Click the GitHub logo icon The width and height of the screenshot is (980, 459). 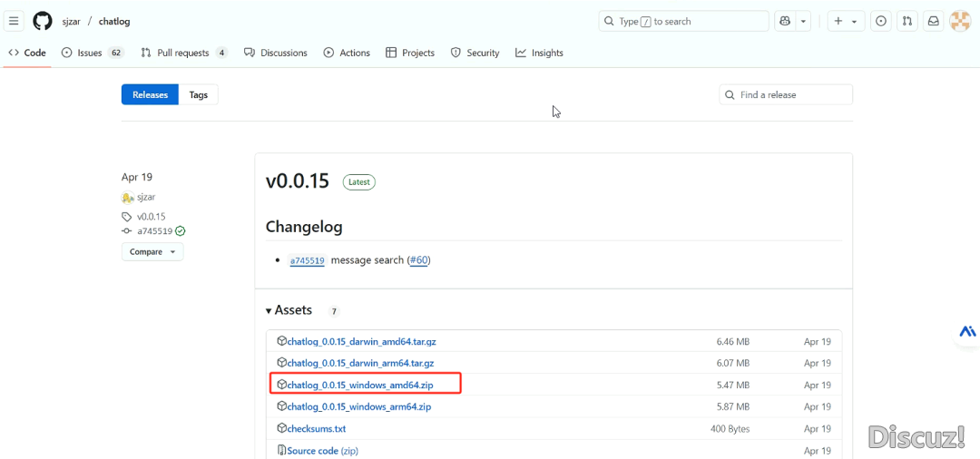coord(43,21)
